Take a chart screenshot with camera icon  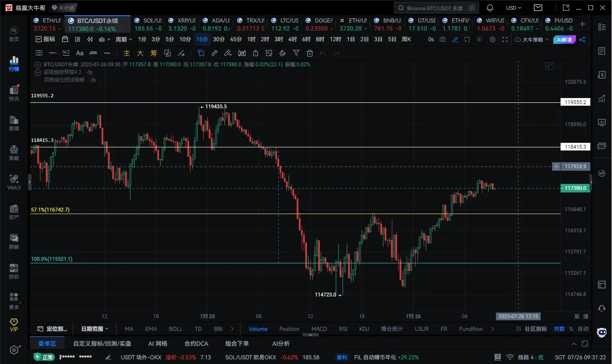pos(443,39)
